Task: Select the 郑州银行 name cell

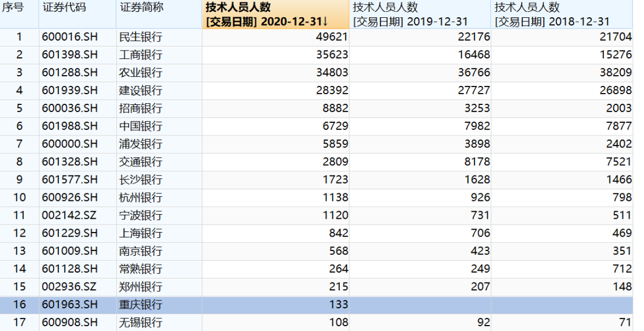Action: click(x=141, y=287)
